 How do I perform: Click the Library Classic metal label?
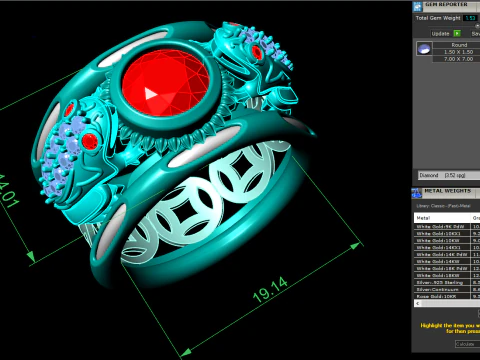443,206
